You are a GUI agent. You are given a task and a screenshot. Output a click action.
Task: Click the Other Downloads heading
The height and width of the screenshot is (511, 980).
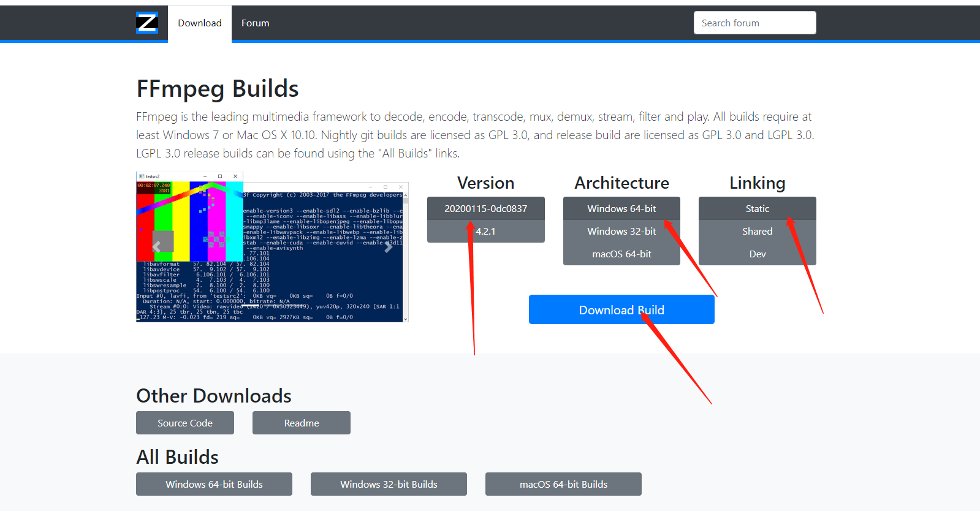(214, 396)
